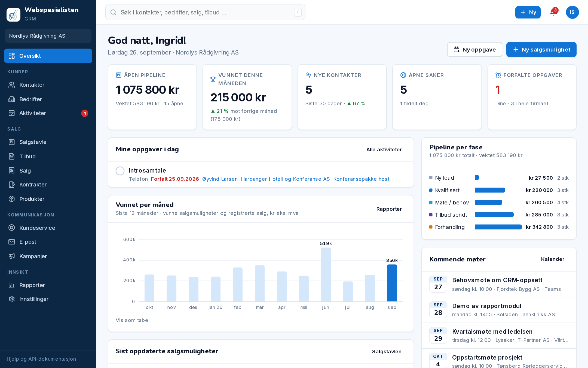Open Innstillinger menu item
588x368 pixels.
tap(48, 299)
